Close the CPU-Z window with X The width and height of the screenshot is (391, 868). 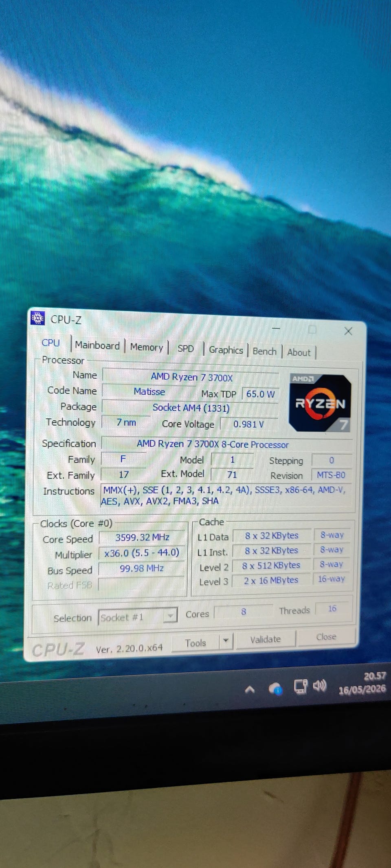point(348,331)
